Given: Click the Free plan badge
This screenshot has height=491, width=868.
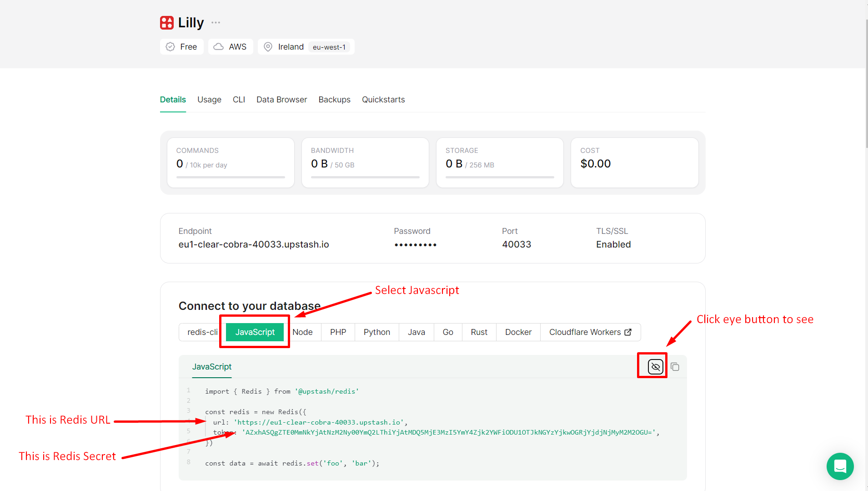Looking at the screenshot, I should point(181,47).
